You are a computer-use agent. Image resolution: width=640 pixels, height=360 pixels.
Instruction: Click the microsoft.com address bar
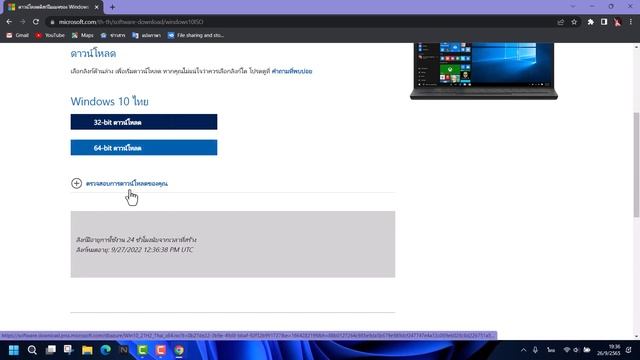(302, 22)
